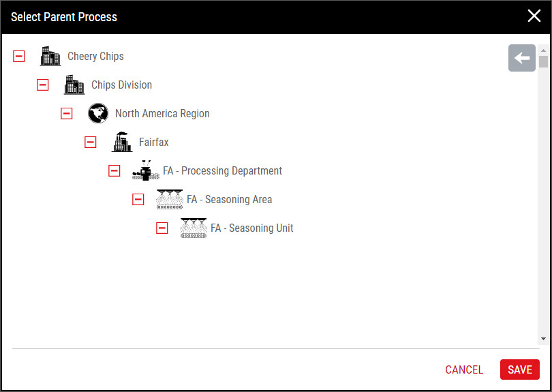Screen dimensions: 552x392
Task: Select FA - Seasoning Unit as parent process
Action: point(252,228)
